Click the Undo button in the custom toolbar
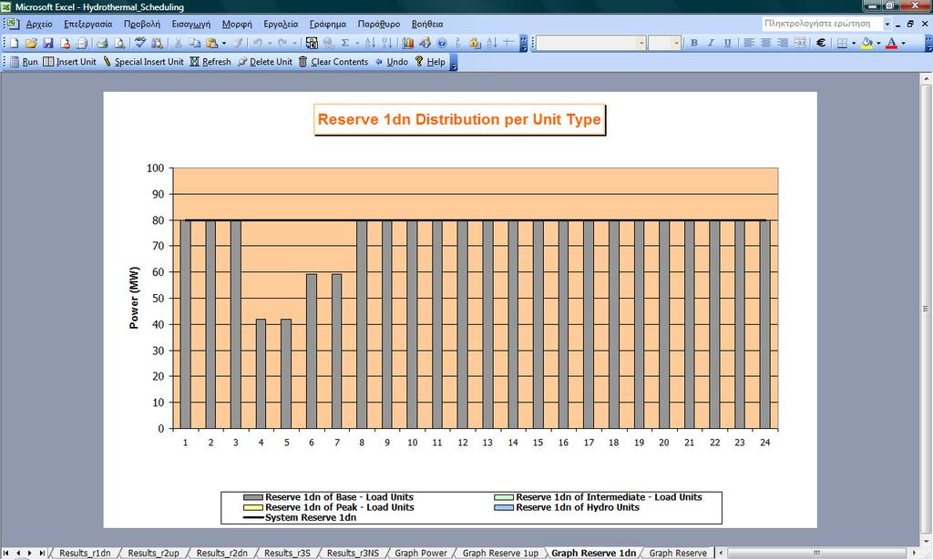933x560 pixels. (x=392, y=62)
